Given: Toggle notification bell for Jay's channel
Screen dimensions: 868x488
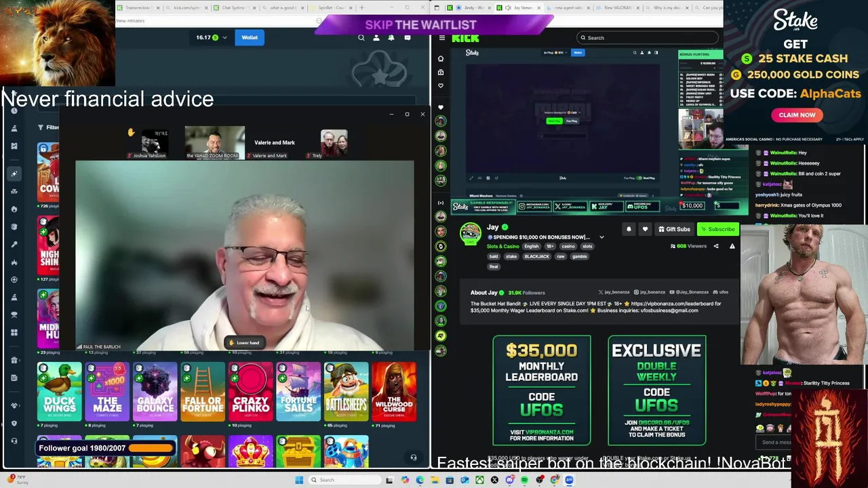Looking at the screenshot, I should pyautogui.click(x=629, y=229).
